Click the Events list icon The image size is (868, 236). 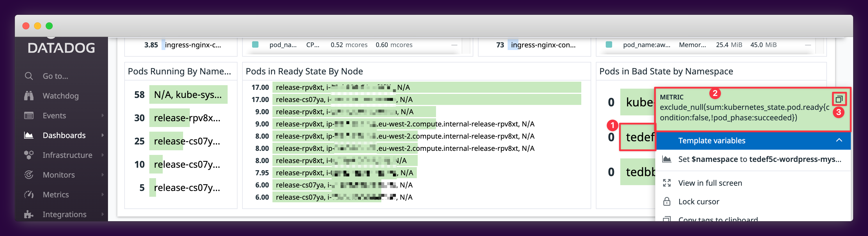(x=29, y=116)
